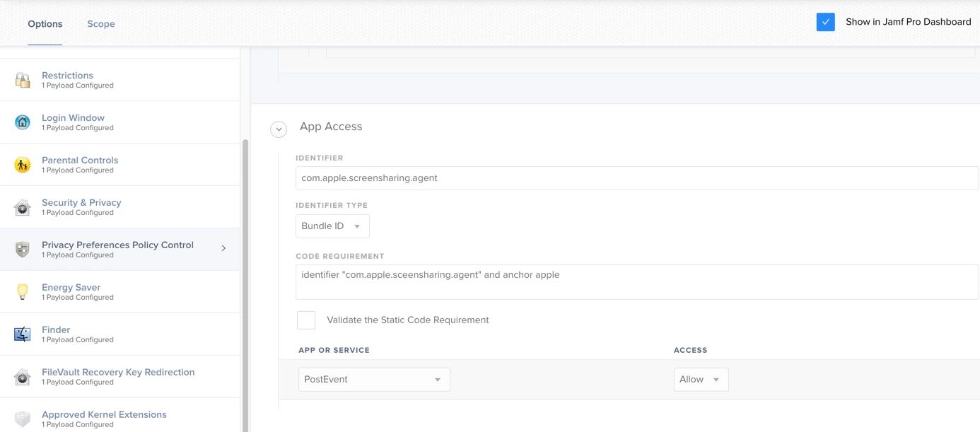Uncheck Show in Jamf Pro Dashboard

pyautogui.click(x=825, y=22)
